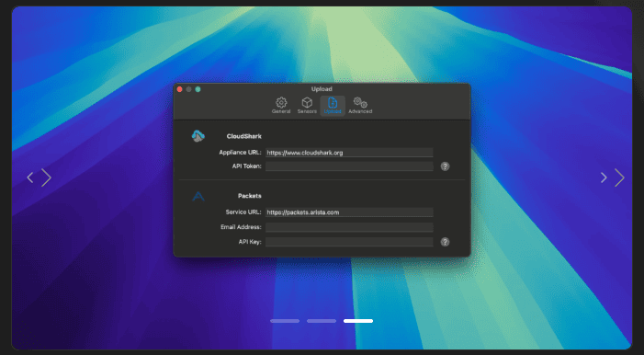
Task: Click the CloudShark section heading
Action: (244, 136)
